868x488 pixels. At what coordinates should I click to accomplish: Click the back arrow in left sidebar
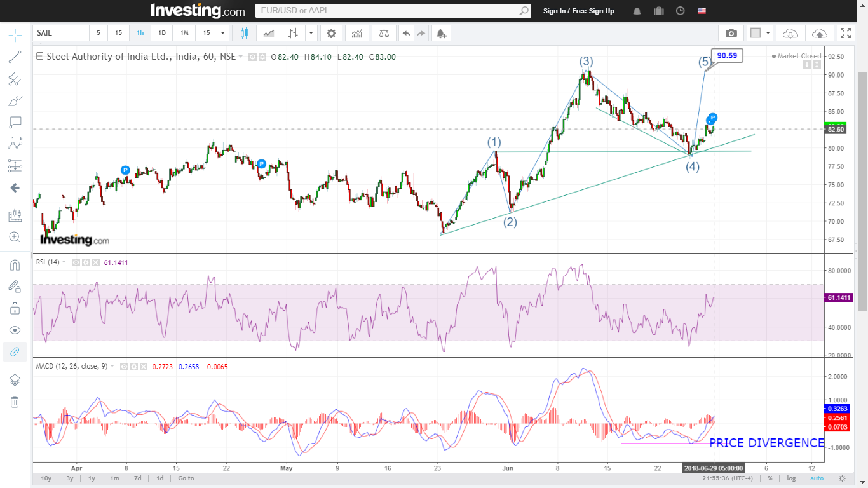[15, 187]
